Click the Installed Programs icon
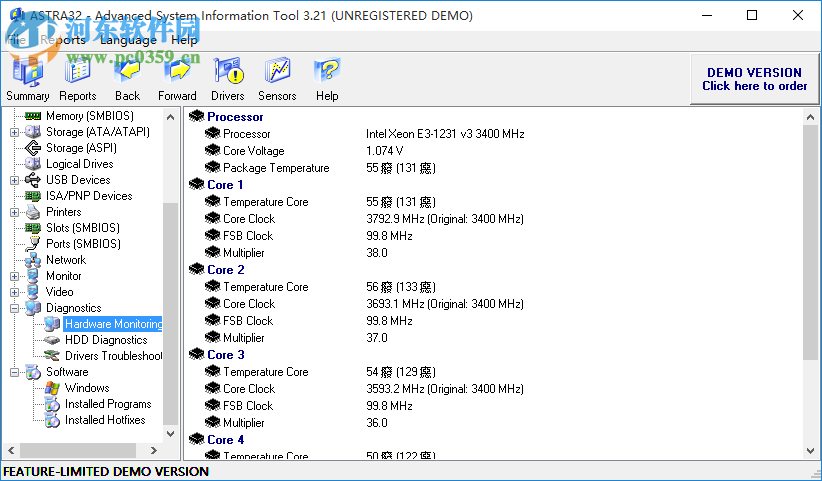Viewport: 822px width, 481px height. [52, 404]
